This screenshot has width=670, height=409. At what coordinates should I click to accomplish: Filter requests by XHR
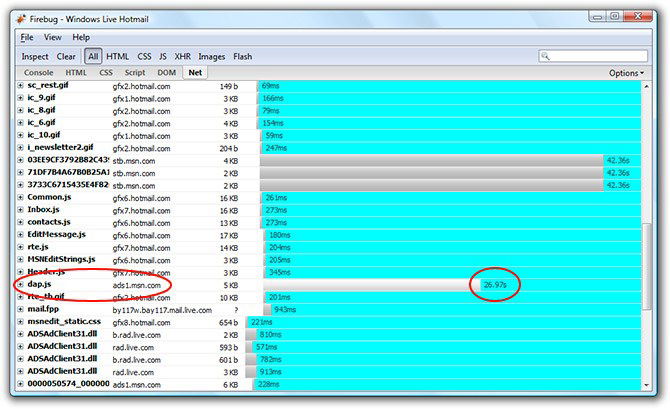click(x=182, y=56)
